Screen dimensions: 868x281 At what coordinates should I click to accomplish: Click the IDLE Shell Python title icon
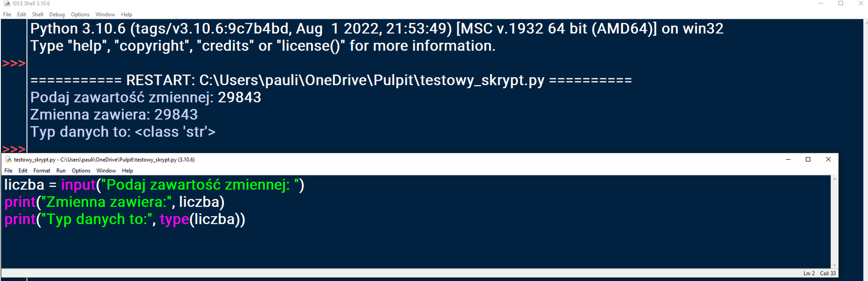tap(7, 4)
